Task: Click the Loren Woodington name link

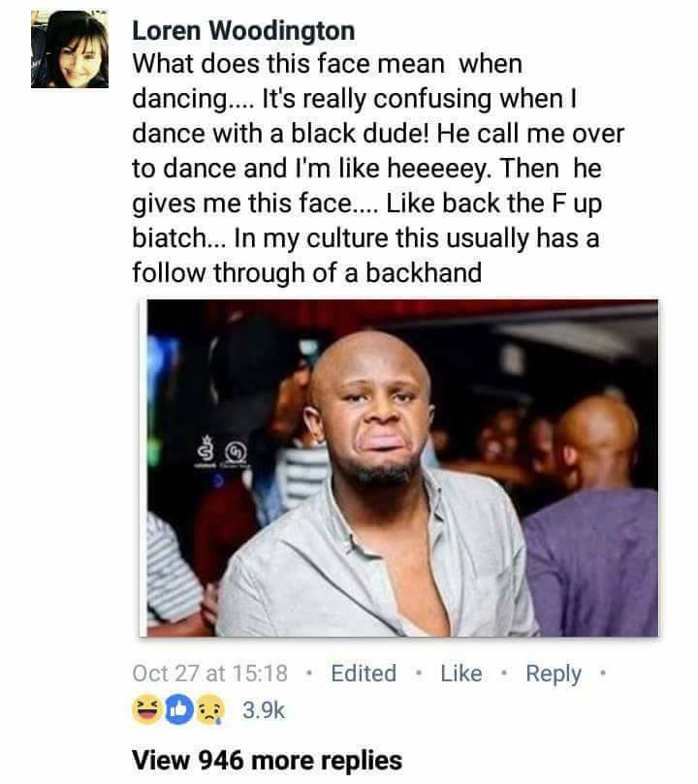Action: [243, 31]
